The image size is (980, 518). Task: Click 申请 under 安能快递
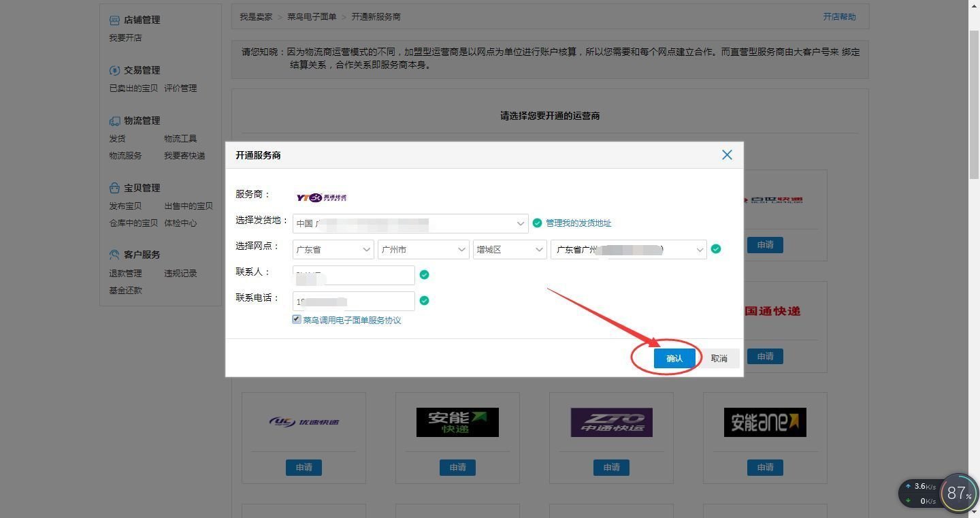(x=457, y=468)
